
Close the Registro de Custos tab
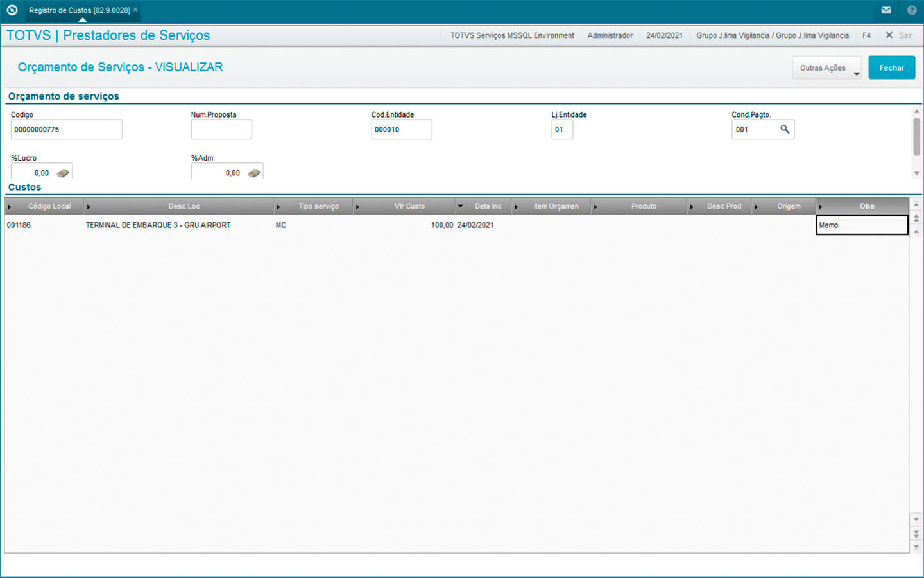[x=135, y=10]
